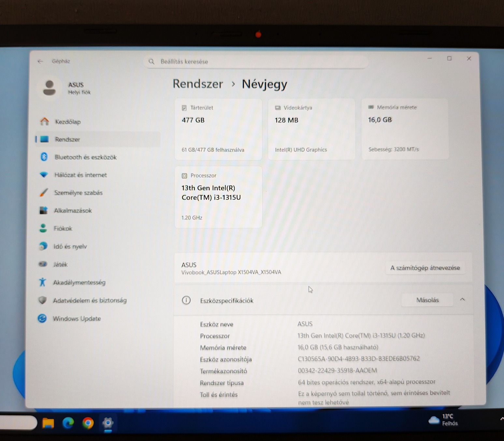Show hidden icons in system tray
The width and height of the screenshot is (504, 441).
pyautogui.click(x=501, y=419)
